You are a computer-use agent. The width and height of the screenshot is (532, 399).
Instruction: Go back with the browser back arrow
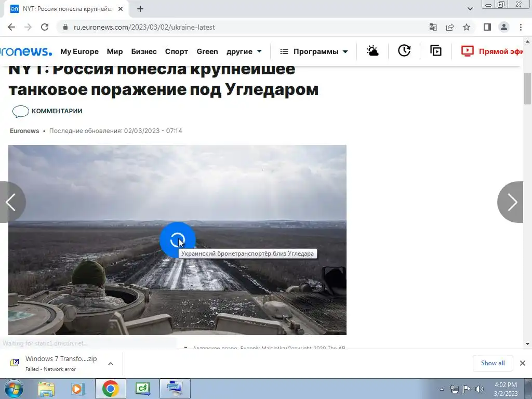pos(11,27)
